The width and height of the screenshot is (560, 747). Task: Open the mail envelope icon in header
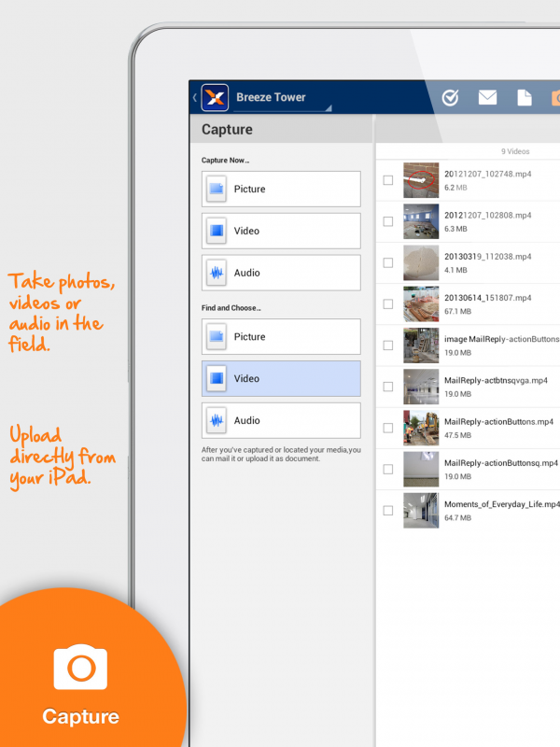tap(487, 98)
